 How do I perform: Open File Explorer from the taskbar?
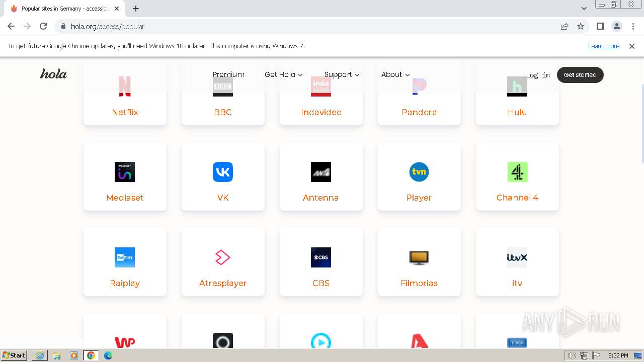click(x=57, y=355)
